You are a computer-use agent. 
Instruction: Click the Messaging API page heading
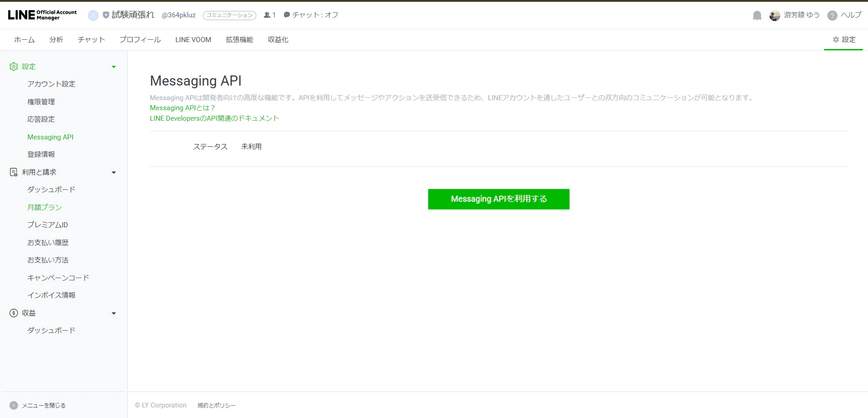pos(196,81)
